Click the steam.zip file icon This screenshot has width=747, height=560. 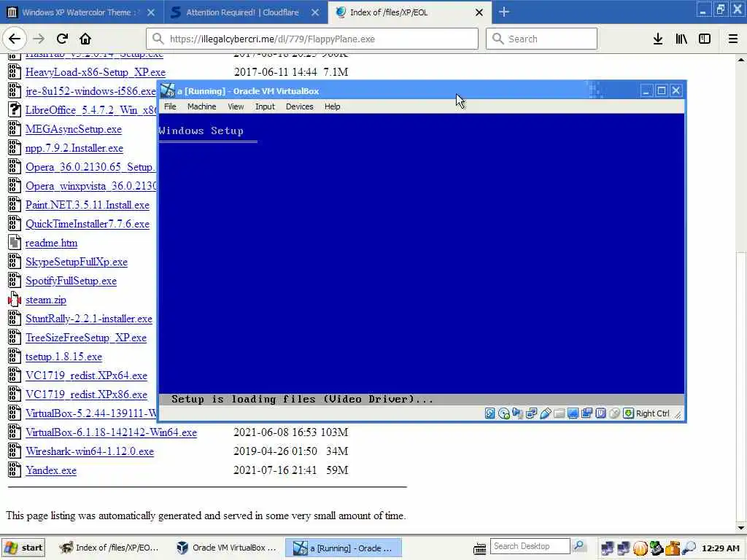15,300
